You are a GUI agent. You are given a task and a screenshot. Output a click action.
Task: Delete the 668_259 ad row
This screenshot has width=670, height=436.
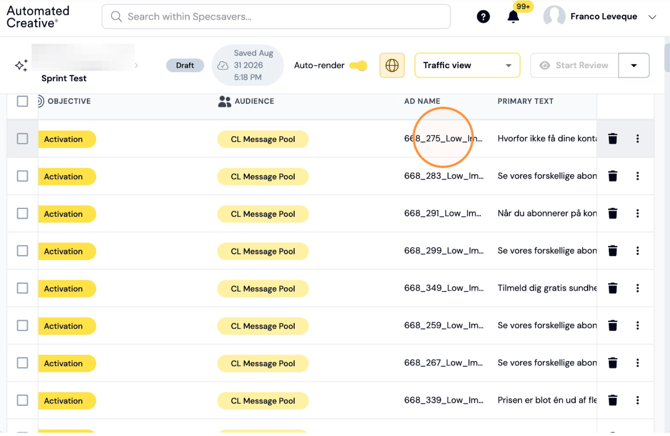point(612,325)
